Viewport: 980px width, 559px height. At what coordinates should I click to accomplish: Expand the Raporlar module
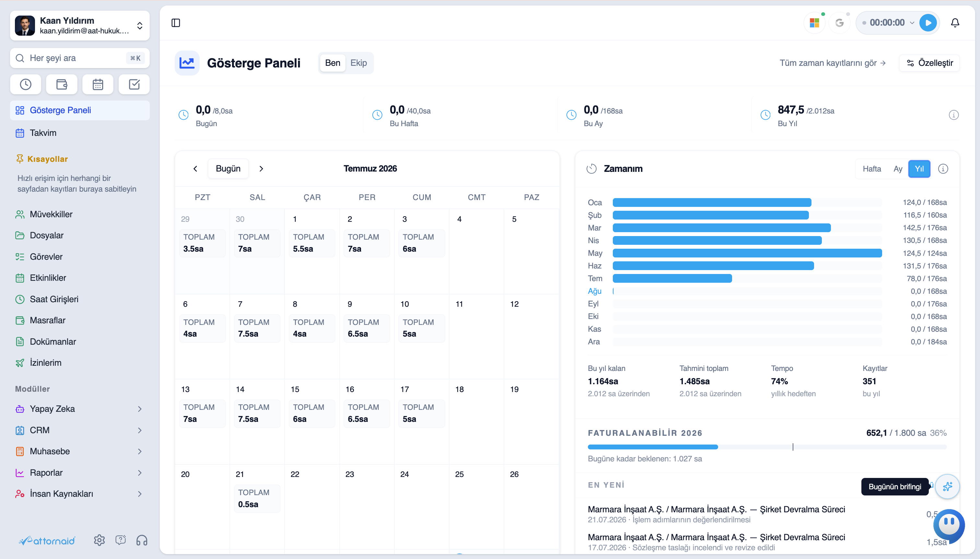coord(80,473)
